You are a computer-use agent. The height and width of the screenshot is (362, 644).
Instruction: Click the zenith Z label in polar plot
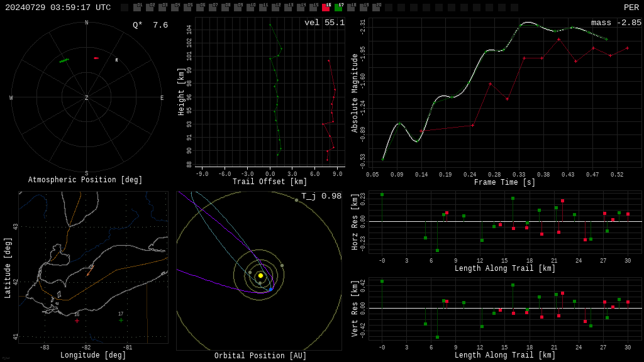[x=86, y=97]
